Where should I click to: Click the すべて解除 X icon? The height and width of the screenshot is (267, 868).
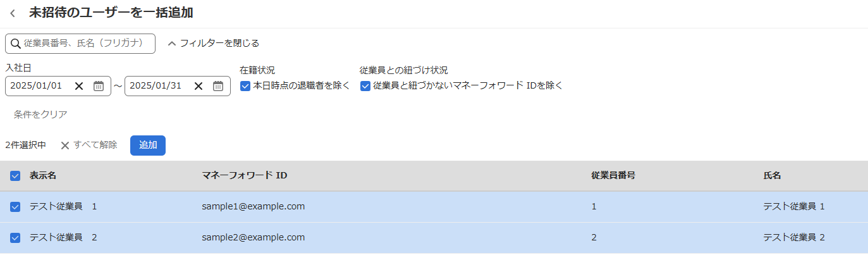(65, 146)
